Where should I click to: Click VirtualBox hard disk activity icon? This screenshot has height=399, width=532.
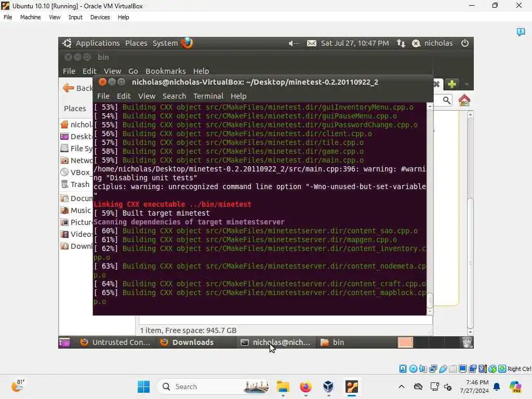point(403,369)
